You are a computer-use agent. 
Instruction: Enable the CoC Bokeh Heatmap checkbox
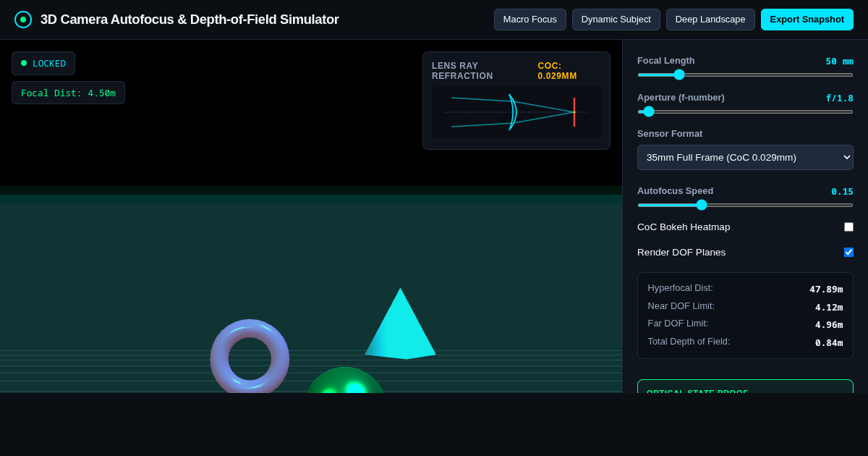click(848, 227)
